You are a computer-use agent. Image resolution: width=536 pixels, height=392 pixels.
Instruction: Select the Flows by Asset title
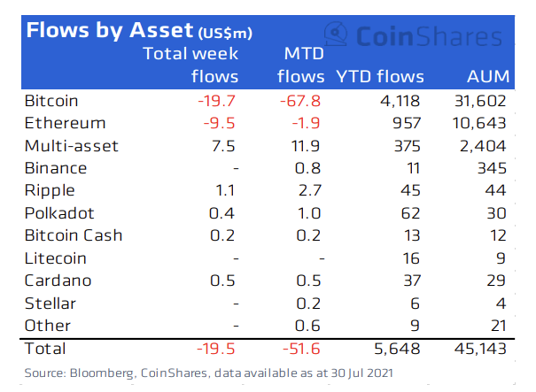139,31
